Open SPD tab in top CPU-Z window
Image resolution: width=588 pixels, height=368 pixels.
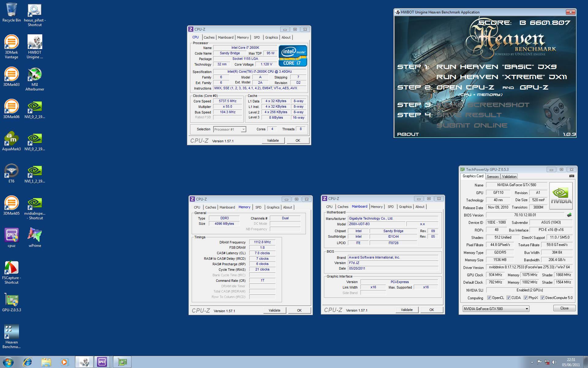point(257,37)
